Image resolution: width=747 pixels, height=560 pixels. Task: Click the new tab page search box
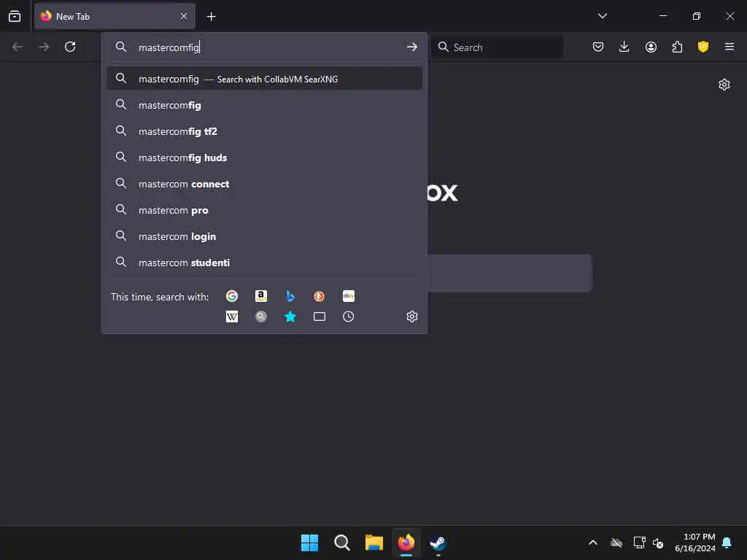coord(510,273)
